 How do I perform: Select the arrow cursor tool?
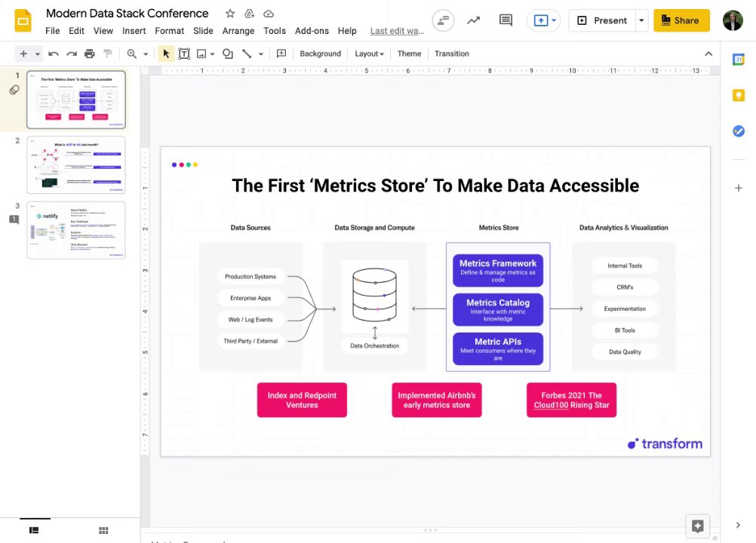[166, 54]
